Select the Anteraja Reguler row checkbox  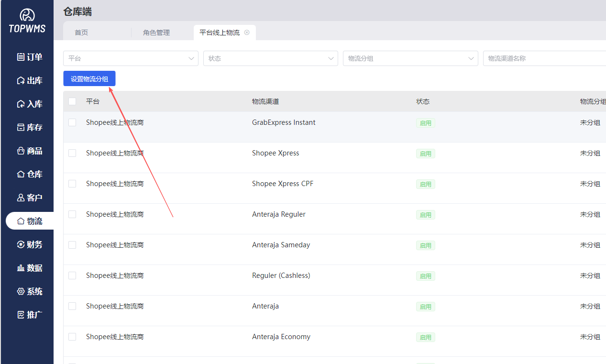coord(72,214)
